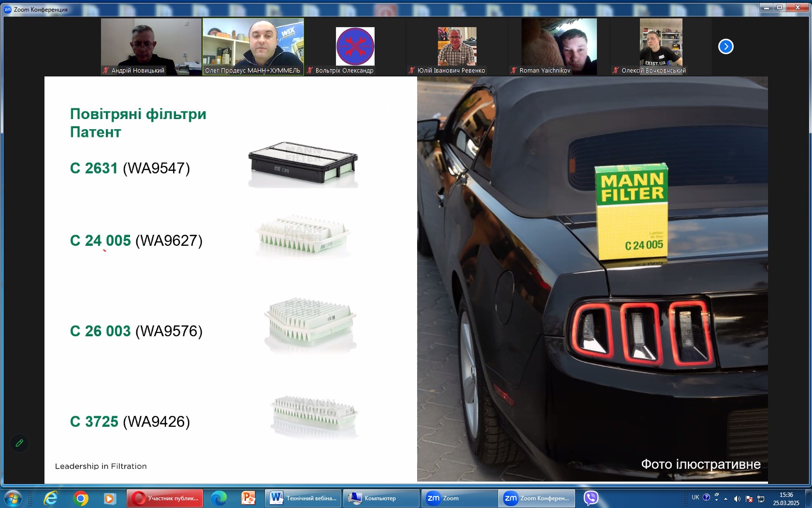Viewport: 812px width, 508px height.
Task: Click the C 26 003 filter product image
Action: point(310,325)
